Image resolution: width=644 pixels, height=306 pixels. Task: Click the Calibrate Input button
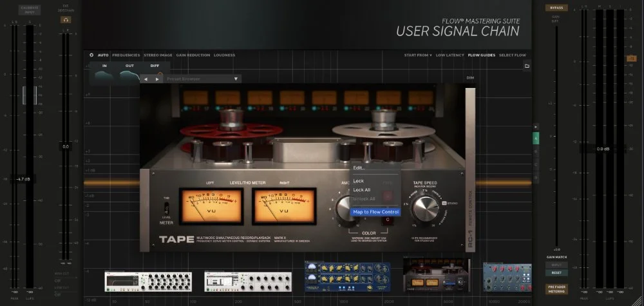pos(29,10)
